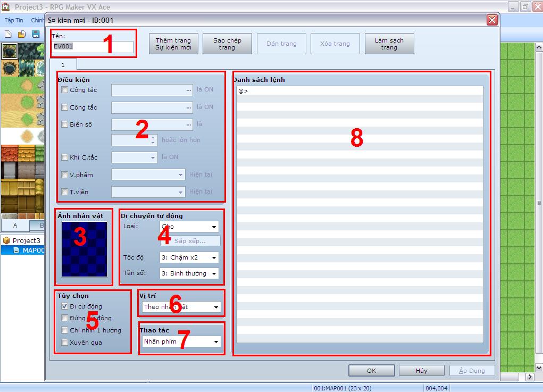Click the 004,004 coordinates status text

click(x=436, y=388)
